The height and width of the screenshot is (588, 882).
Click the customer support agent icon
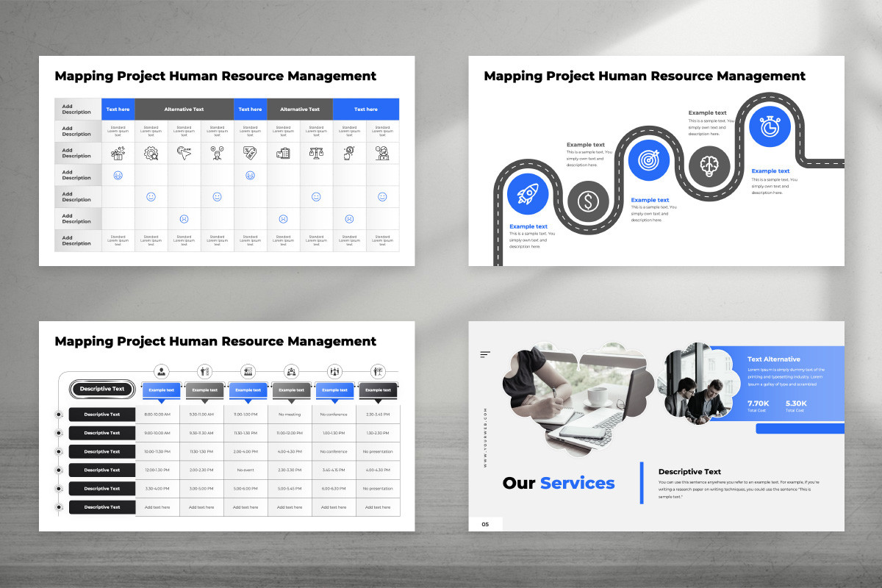tap(384, 153)
